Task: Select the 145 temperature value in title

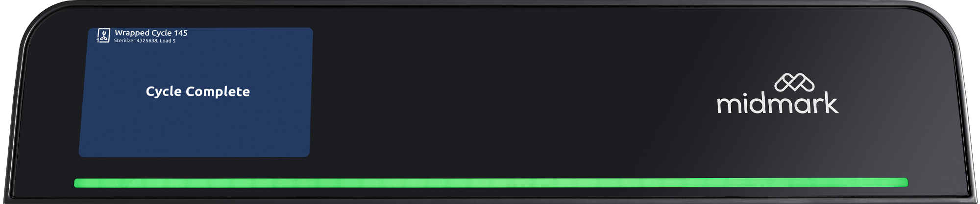Action: 181,33
